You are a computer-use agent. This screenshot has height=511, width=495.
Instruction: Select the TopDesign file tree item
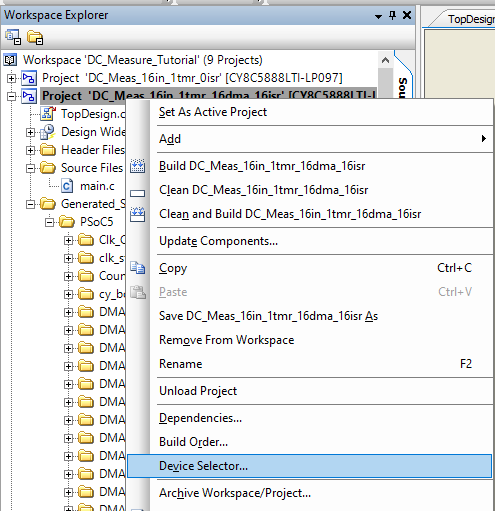(x=93, y=114)
